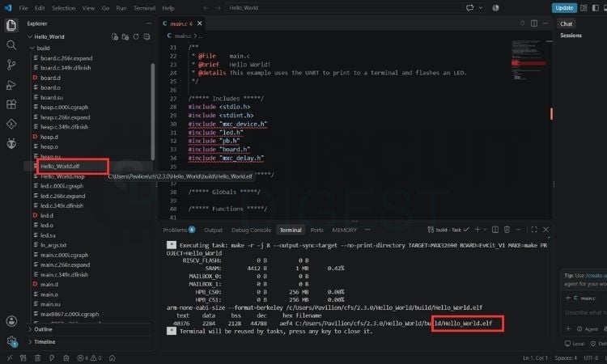Collapse the Hello_World root folder
This screenshot has height=364, width=607.
click(29, 36)
